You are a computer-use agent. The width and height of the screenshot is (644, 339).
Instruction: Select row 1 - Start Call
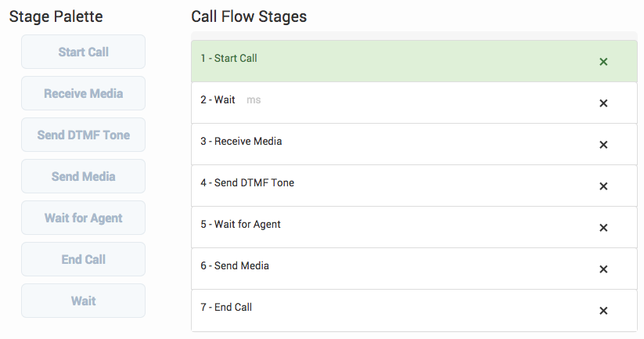352,59
